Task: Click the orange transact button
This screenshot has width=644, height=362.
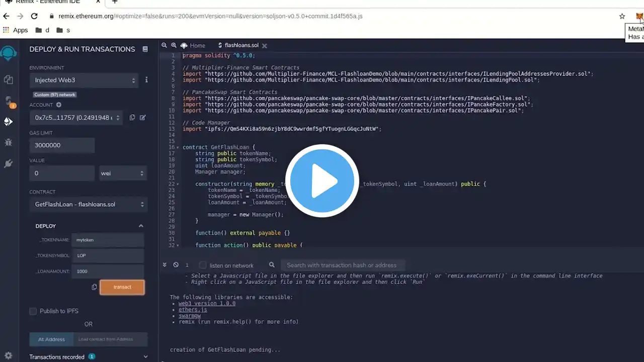Action: point(122,287)
